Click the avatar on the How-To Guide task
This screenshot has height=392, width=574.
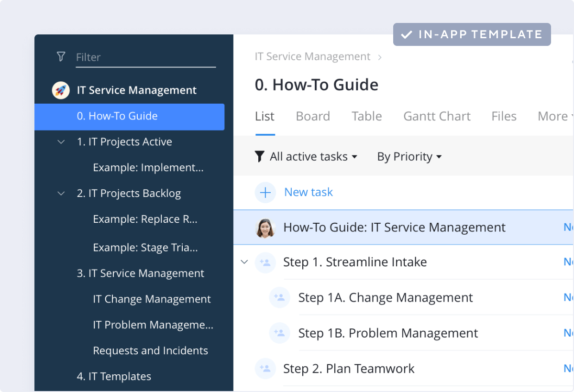tap(266, 228)
